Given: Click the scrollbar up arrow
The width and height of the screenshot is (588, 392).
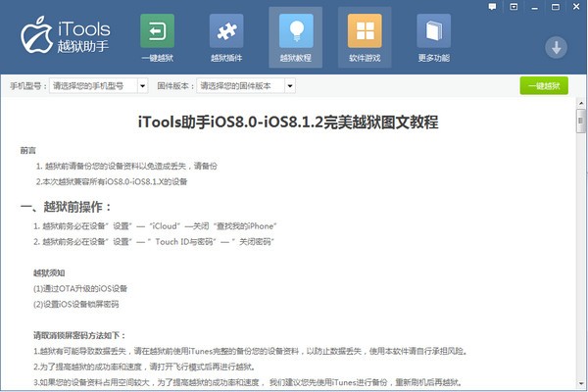Looking at the screenshot, I should pyautogui.click(x=581, y=102).
